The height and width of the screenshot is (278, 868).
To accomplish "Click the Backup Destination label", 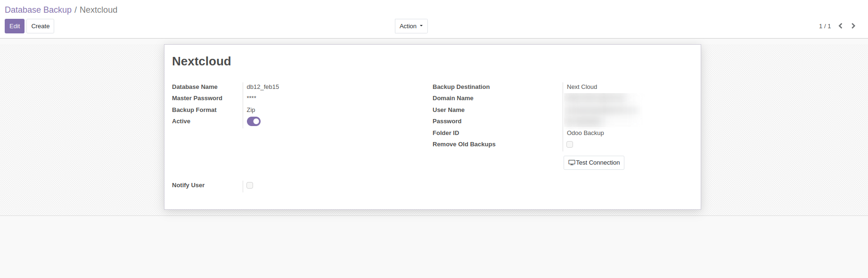I will pyautogui.click(x=461, y=87).
